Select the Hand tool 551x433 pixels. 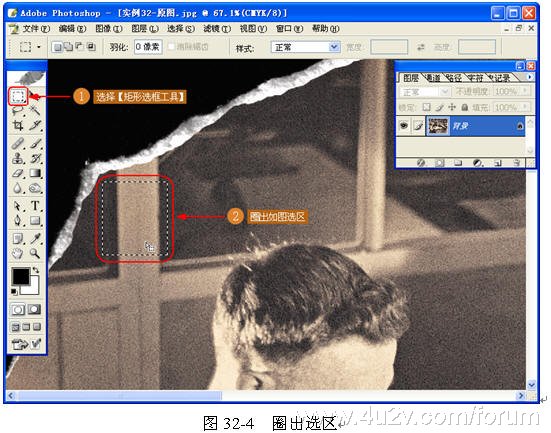pos(18,253)
